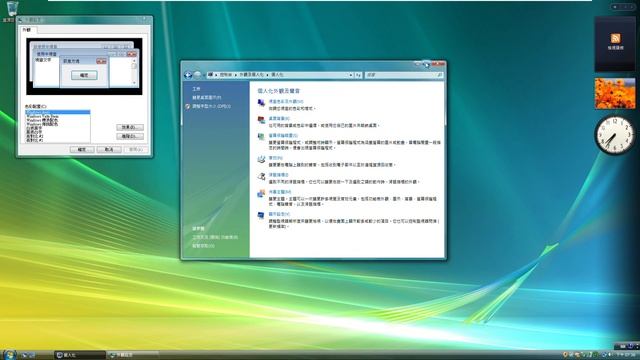Select Windows Standard color scheme

click(58, 120)
